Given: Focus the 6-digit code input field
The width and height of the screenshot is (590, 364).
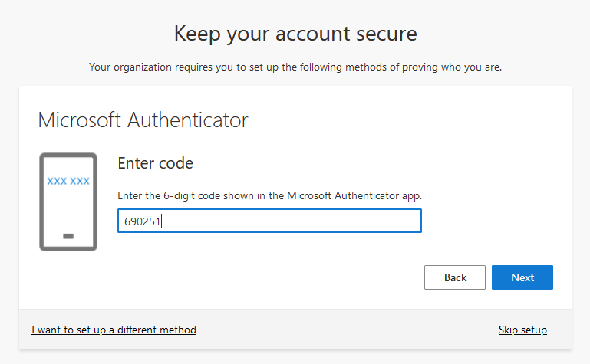Looking at the screenshot, I should 269,221.
